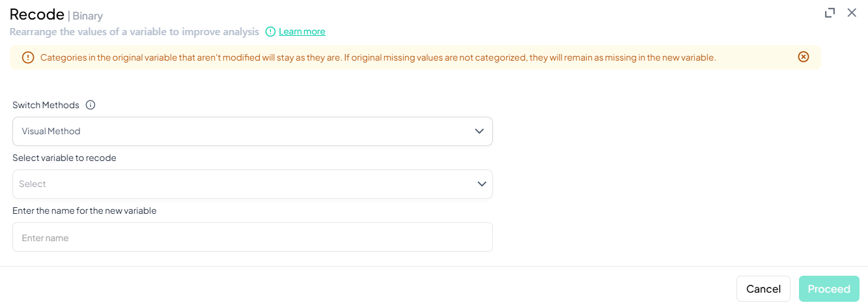Click the chevron arrow in the Visual Method box
The width and height of the screenshot is (868, 307).
(479, 131)
